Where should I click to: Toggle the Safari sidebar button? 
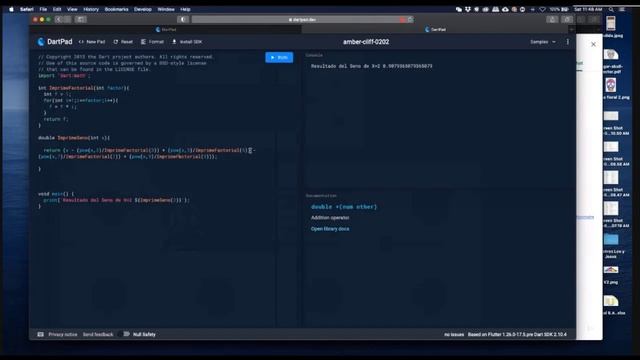[81, 19]
